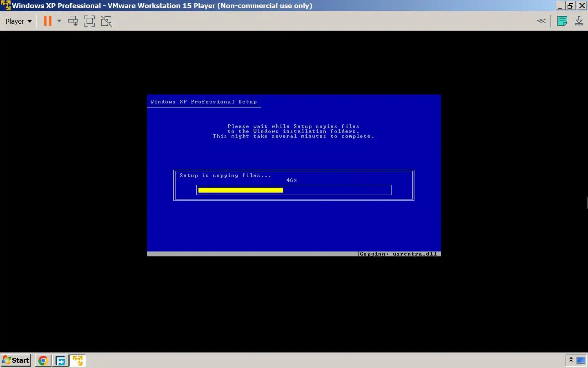
Task: Open the Windows Start menu
Action: 16,360
